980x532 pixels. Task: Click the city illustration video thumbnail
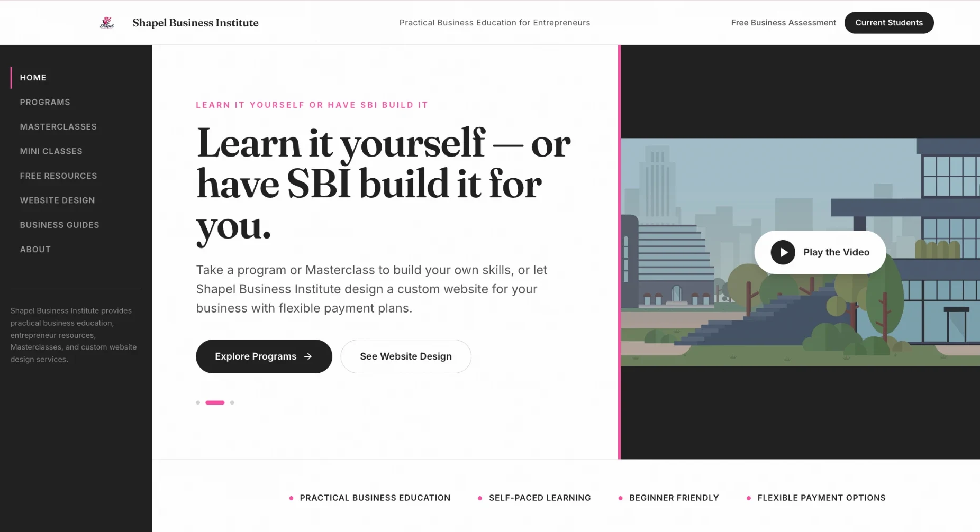(800, 252)
